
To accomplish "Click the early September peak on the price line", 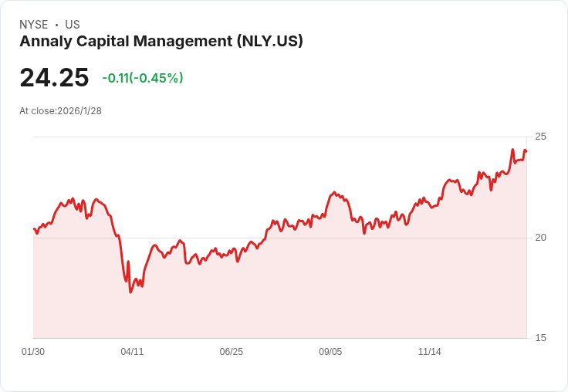I will 334,193.
